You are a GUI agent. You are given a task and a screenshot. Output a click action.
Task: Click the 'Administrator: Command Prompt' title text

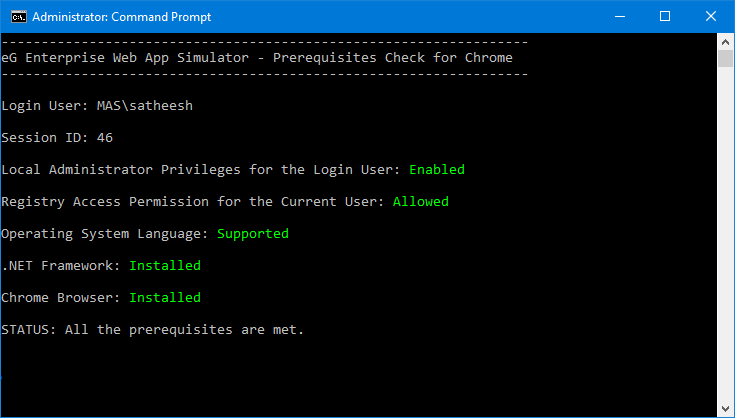point(121,17)
